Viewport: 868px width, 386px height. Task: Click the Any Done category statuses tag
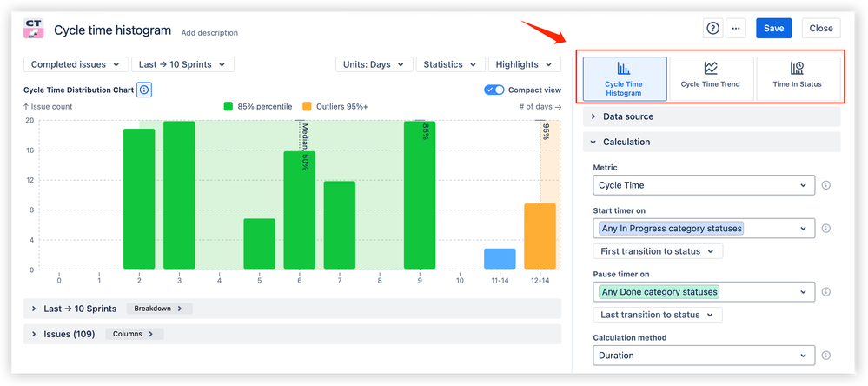pos(659,292)
